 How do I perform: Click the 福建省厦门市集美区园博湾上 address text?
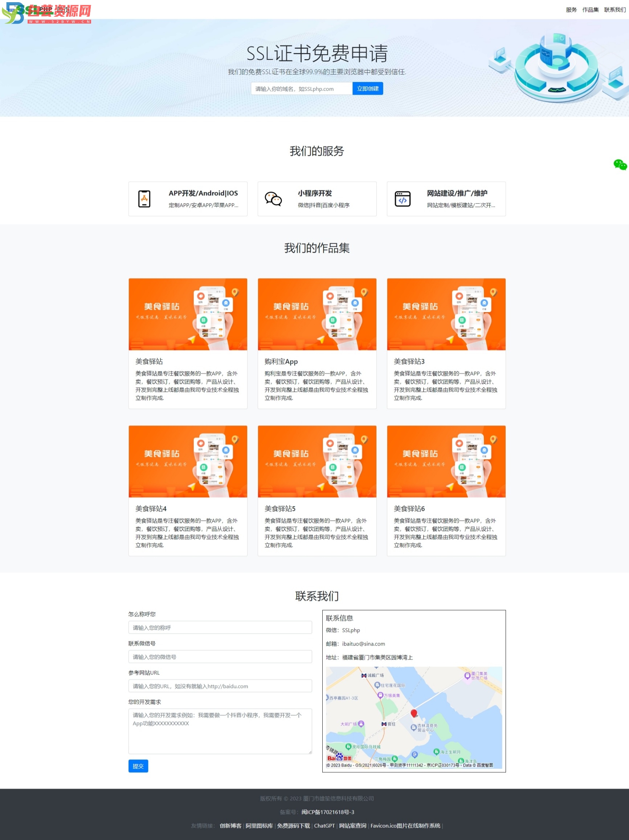click(x=377, y=657)
